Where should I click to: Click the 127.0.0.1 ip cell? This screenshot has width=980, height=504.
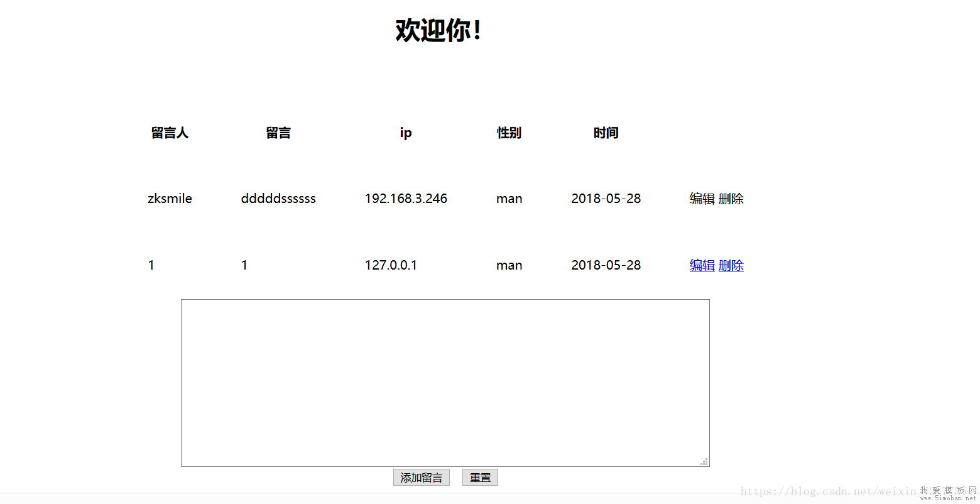point(391,265)
